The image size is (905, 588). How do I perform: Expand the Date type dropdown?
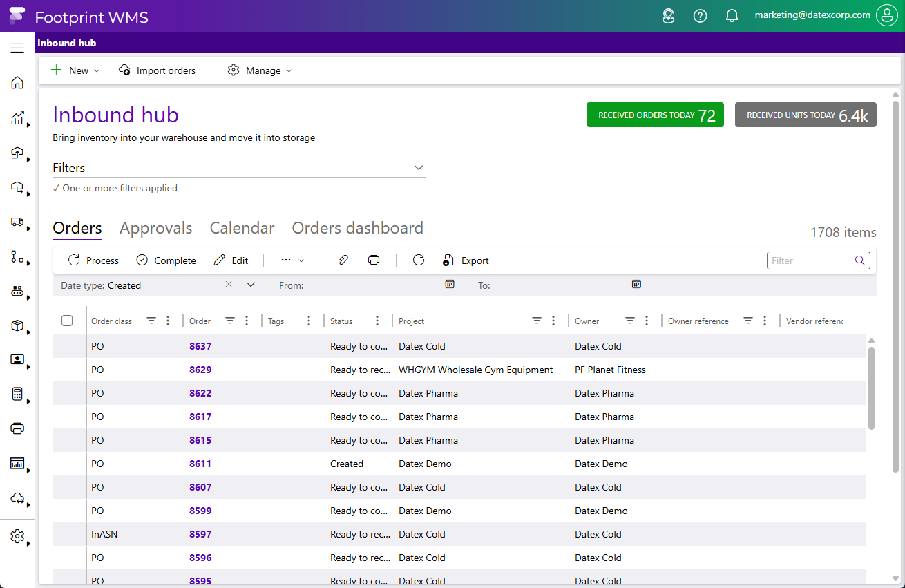(x=251, y=285)
